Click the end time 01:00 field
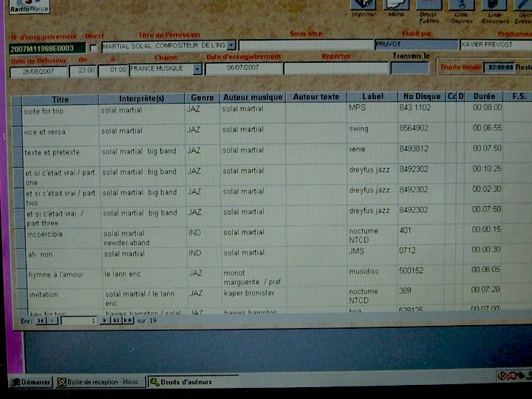The width and height of the screenshot is (532, 399). [113, 70]
